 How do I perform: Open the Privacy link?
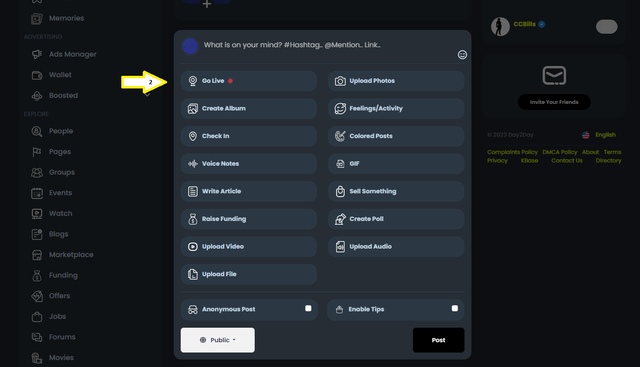tap(497, 160)
